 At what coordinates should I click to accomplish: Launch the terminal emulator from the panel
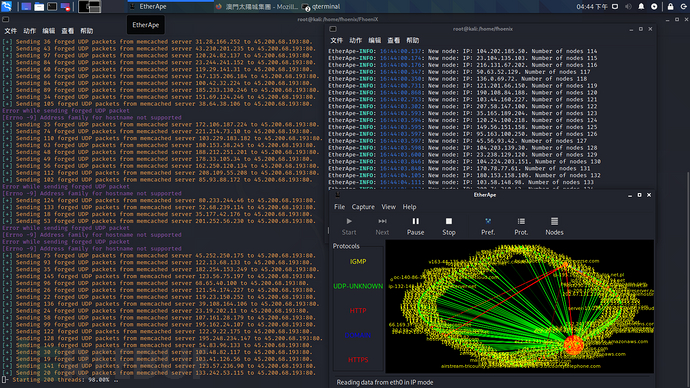[x=52, y=7]
